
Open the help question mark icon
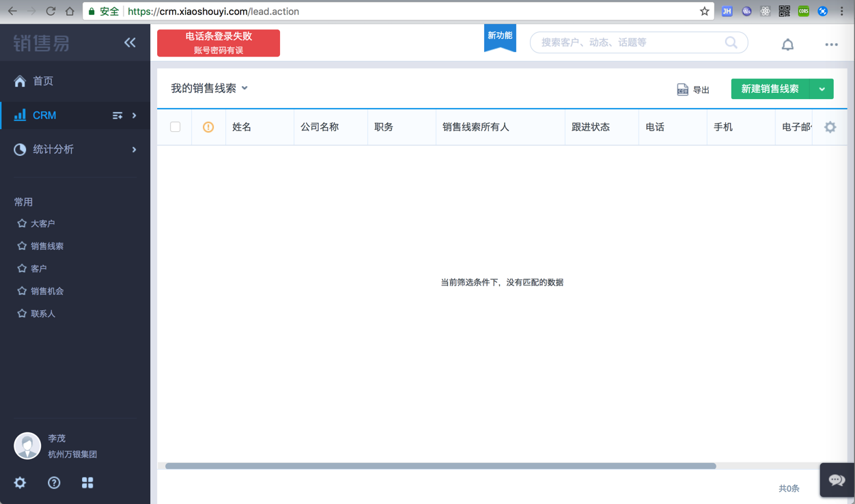pyautogui.click(x=54, y=483)
